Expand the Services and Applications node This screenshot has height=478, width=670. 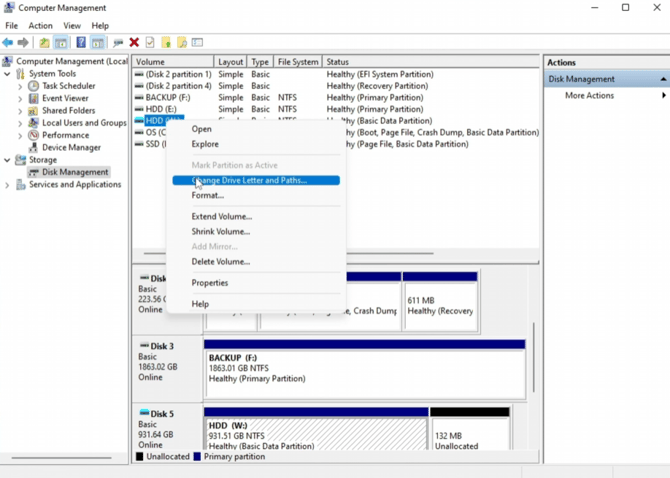8,185
